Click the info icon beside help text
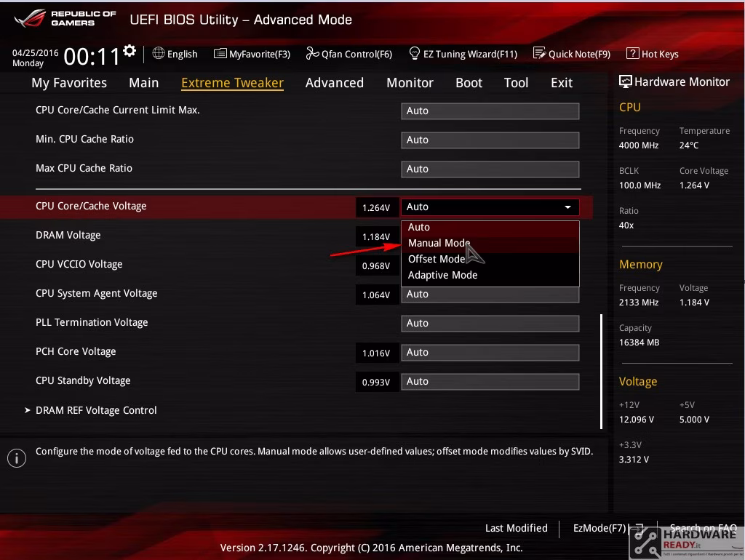745x560 pixels. tap(17, 458)
